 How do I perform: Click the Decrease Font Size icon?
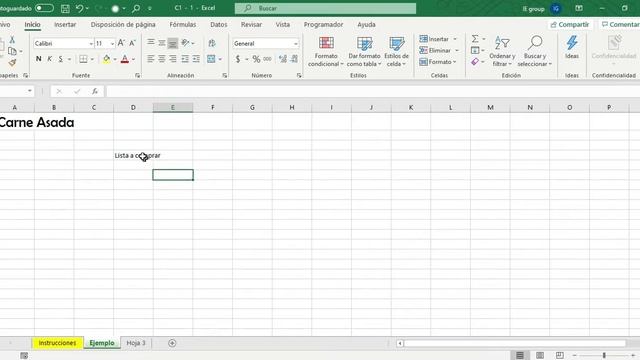click(132, 43)
